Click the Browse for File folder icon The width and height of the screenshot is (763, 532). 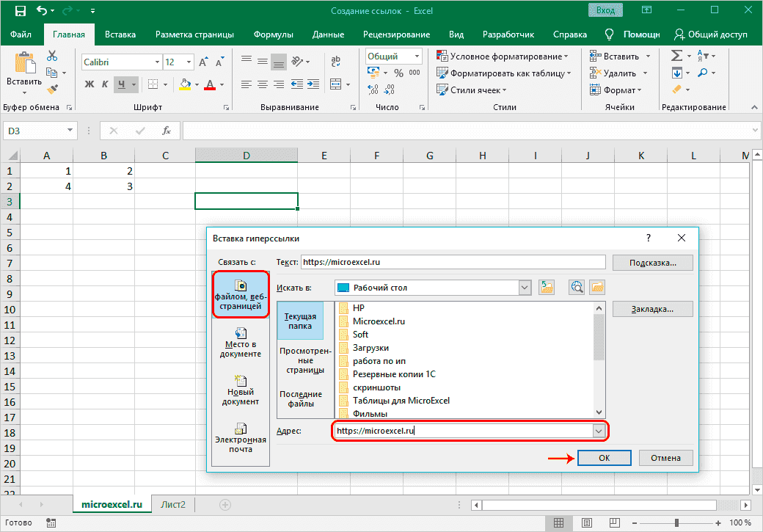click(x=597, y=288)
